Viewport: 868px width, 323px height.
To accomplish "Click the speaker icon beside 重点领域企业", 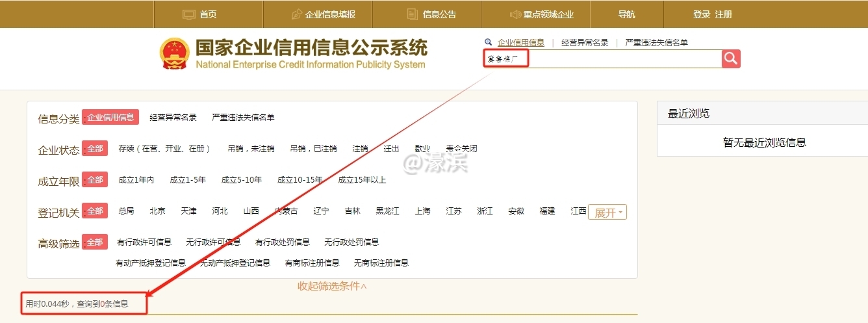I will [x=515, y=14].
